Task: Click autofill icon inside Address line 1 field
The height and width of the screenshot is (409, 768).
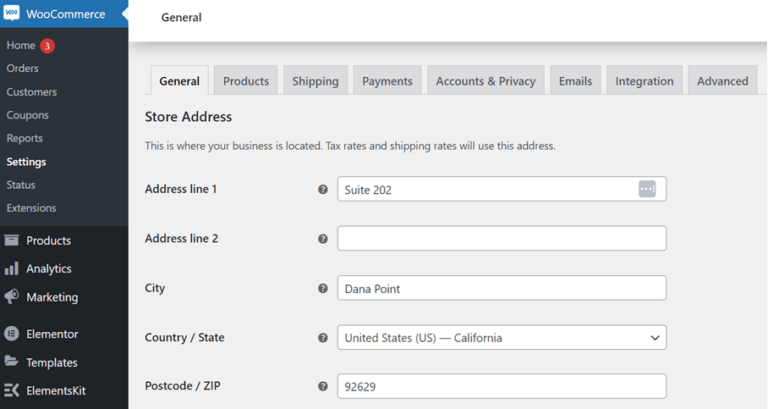Action: 647,189
